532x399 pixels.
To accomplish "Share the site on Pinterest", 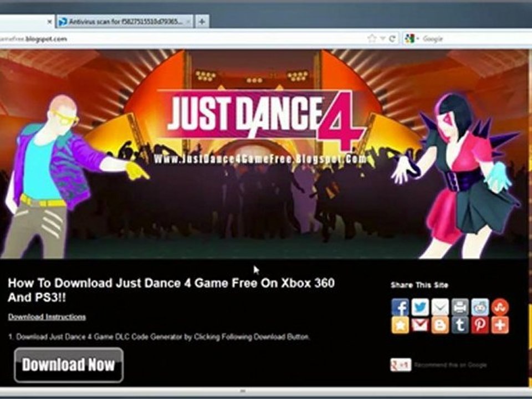I will pyautogui.click(x=480, y=325).
